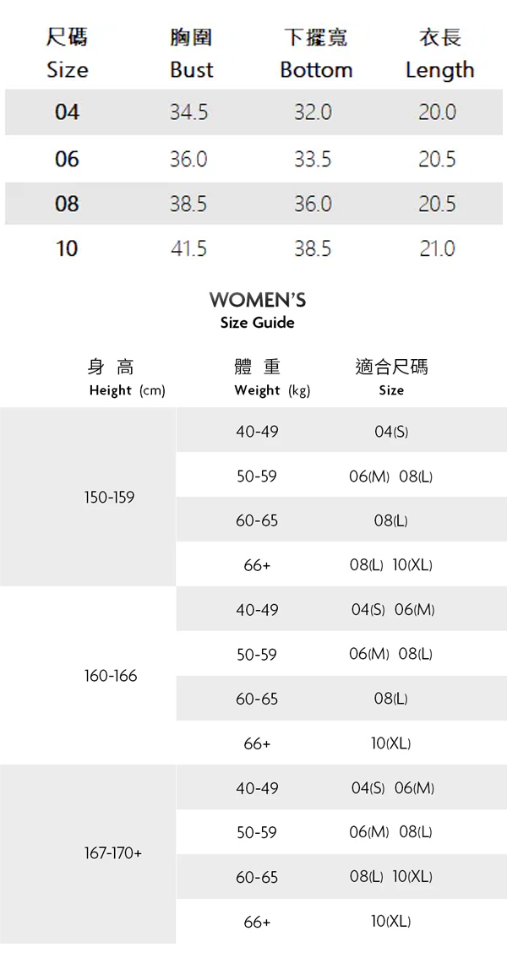Click the 160-166 height cell
Screen dimensions: 507x980
pyautogui.click(x=111, y=676)
